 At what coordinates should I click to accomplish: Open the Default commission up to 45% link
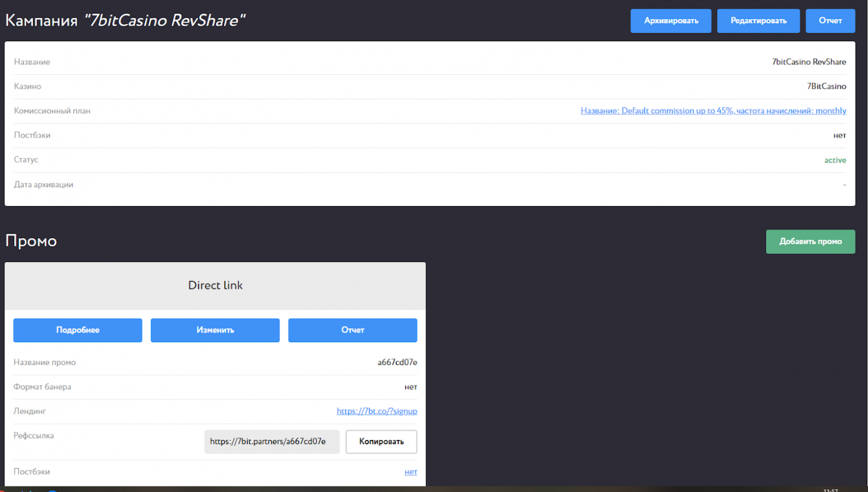click(713, 111)
